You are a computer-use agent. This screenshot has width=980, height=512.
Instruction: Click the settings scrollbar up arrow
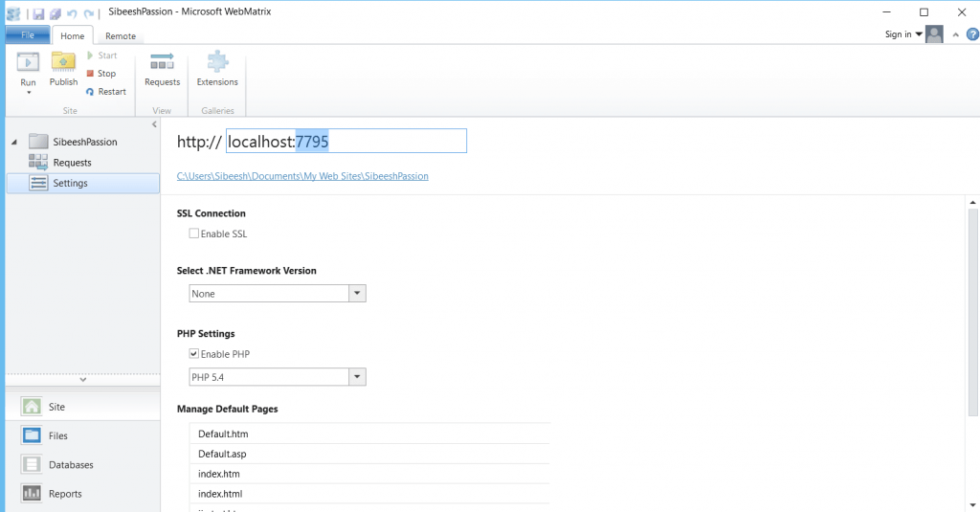972,203
